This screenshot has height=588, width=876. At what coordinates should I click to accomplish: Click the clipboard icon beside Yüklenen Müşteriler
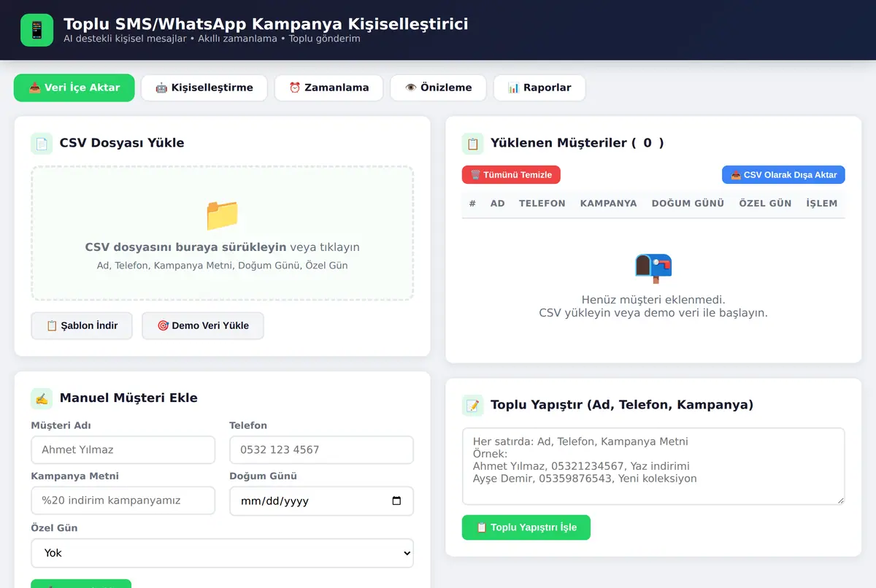(473, 143)
